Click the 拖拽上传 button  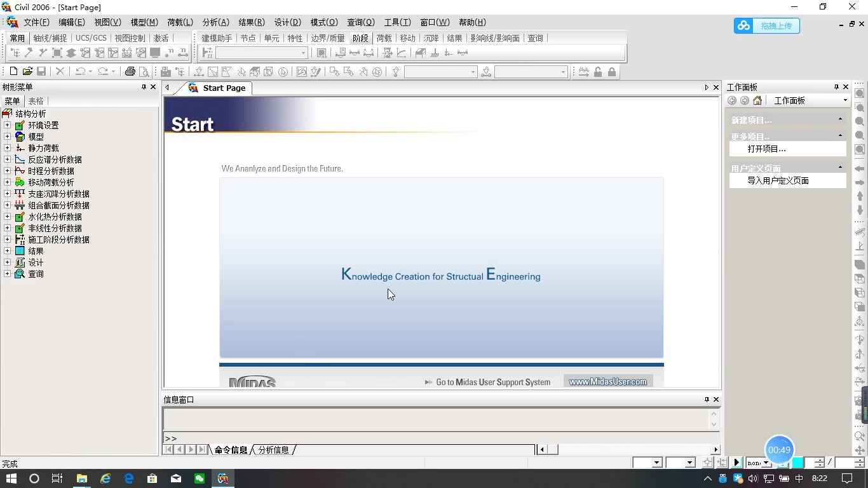[776, 25]
